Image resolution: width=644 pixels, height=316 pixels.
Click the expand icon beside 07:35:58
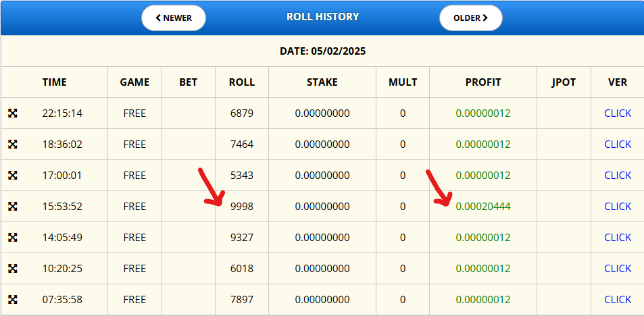13,300
